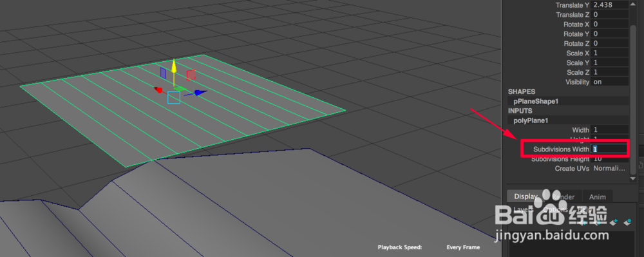This screenshot has width=644, height=257.
Task: Open the layer editor Options menu
Action: [555, 209]
